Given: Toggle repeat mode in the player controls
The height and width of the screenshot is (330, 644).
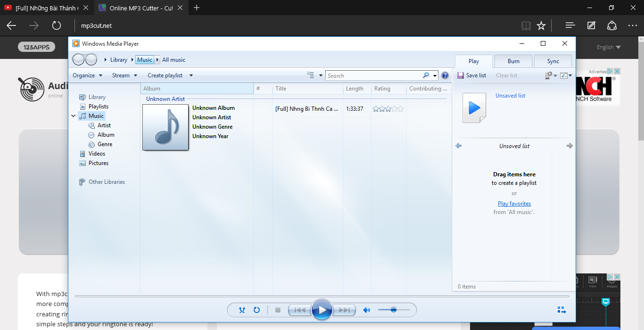Looking at the screenshot, I should (x=256, y=310).
